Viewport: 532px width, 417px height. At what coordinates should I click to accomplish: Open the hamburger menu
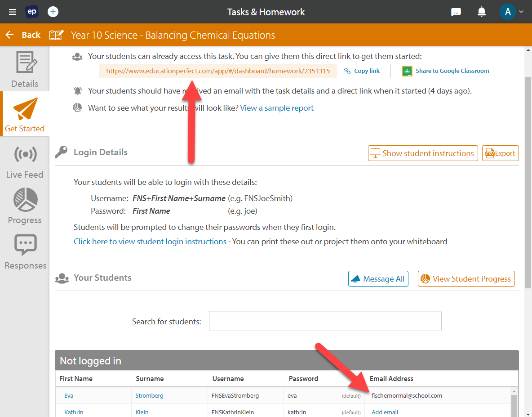tap(13, 12)
